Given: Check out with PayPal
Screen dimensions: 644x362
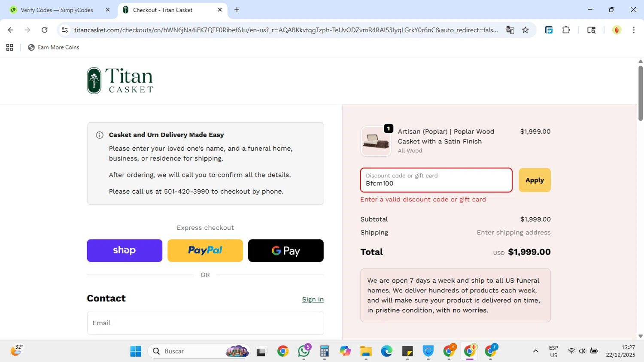Looking at the screenshot, I should 205,250.
